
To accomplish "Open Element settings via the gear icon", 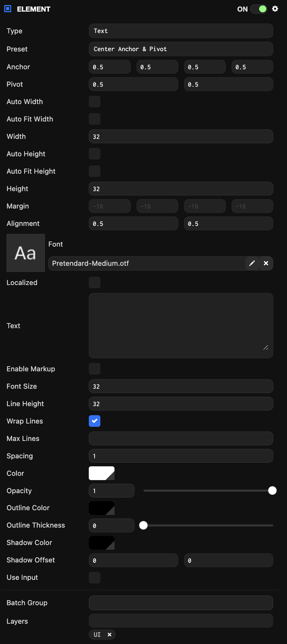I will (275, 9).
